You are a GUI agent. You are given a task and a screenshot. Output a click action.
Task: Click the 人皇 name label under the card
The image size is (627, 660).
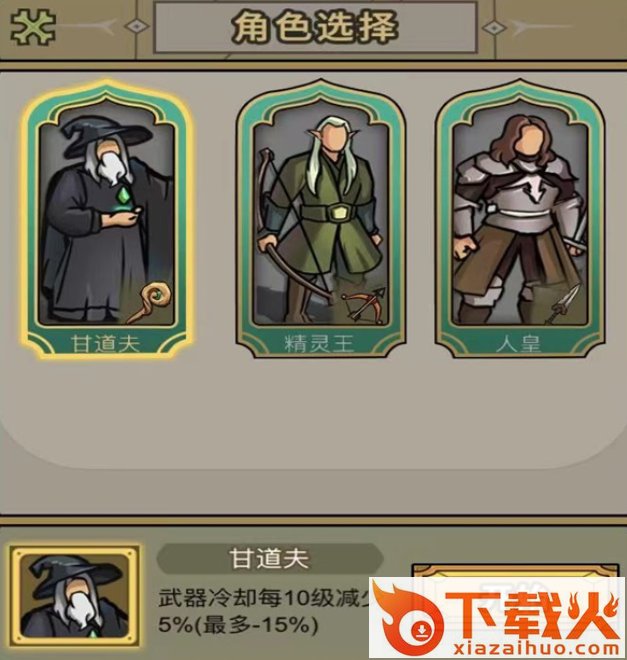tap(518, 344)
